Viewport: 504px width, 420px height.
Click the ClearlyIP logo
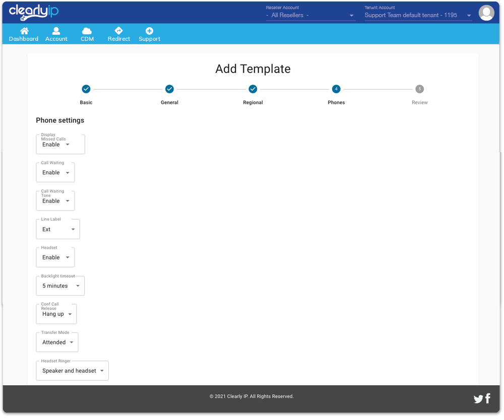34,12
